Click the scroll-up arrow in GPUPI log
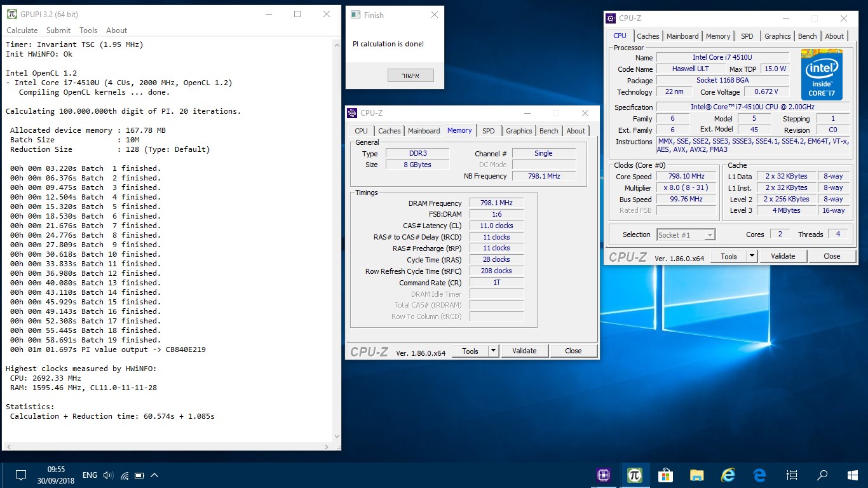868x488 pixels. point(337,43)
